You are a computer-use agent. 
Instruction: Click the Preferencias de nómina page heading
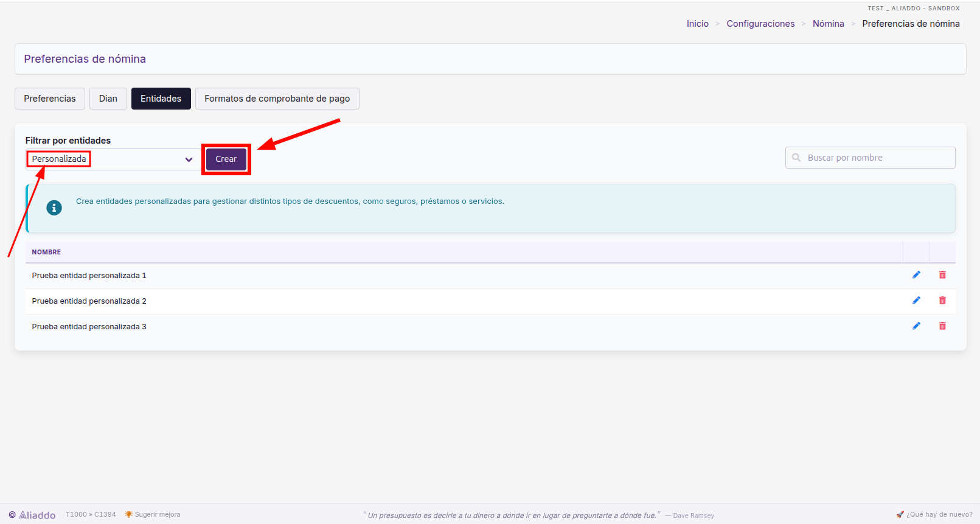pyautogui.click(x=85, y=59)
